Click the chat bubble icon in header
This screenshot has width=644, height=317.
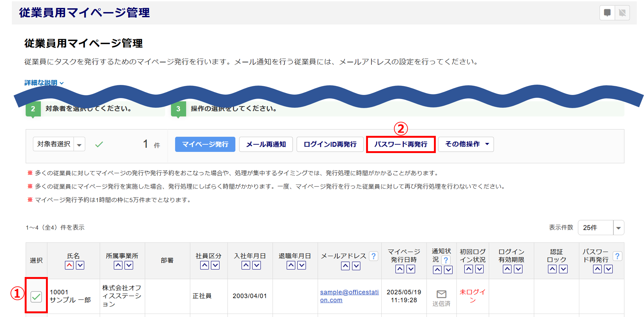[x=607, y=13]
